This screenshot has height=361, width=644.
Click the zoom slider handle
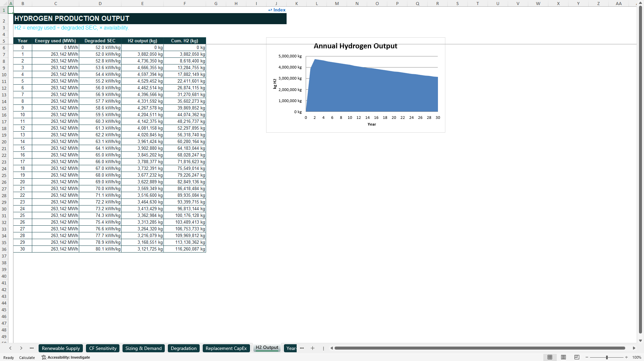[x=607, y=357]
